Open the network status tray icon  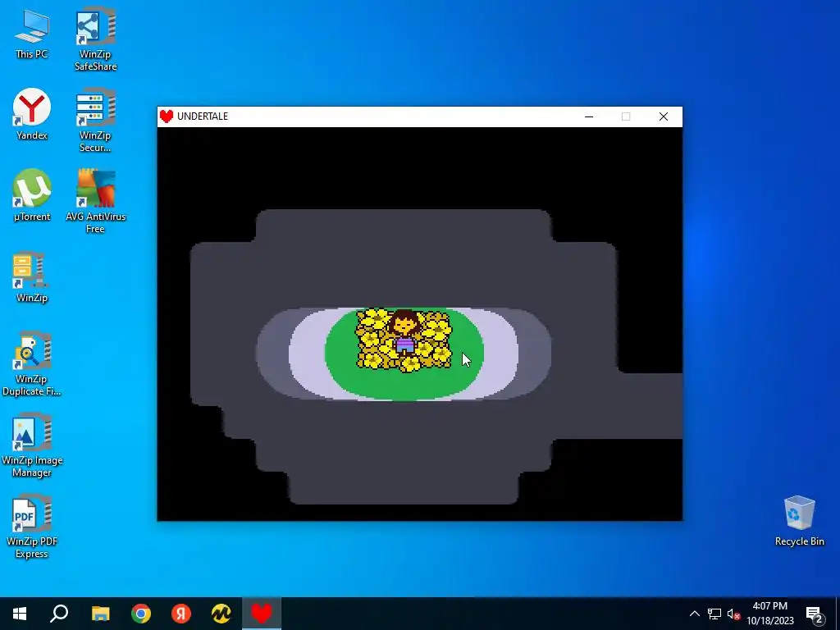(714, 614)
